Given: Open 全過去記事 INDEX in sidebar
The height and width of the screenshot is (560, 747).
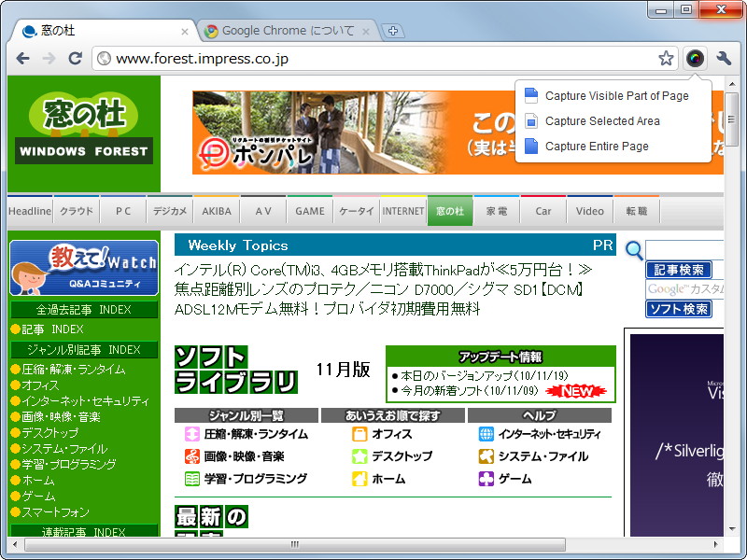Looking at the screenshot, I should pyautogui.click(x=84, y=310).
